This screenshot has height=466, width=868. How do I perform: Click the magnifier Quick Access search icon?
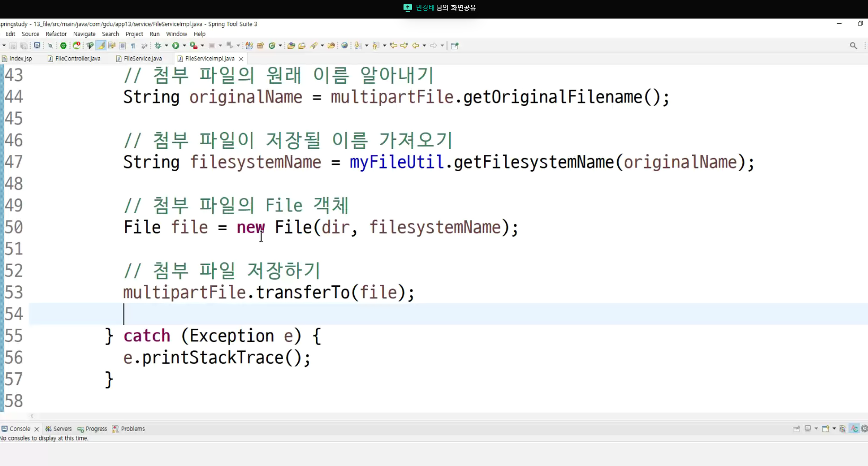(x=853, y=46)
